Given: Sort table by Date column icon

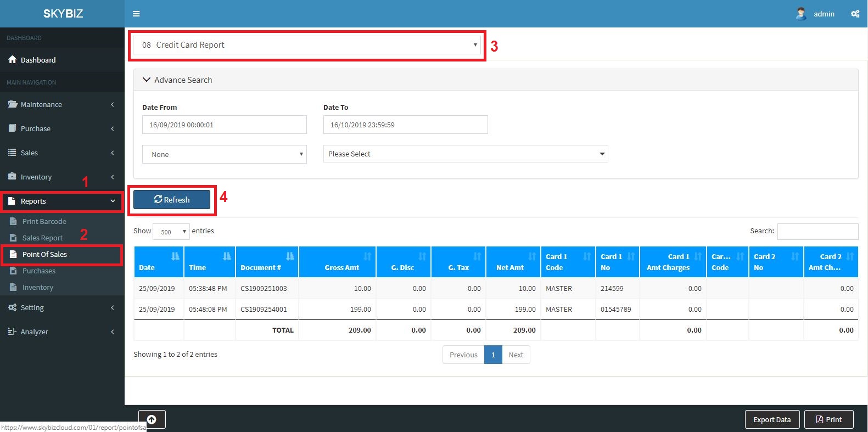Looking at the screenshot, I should [175, 256].
